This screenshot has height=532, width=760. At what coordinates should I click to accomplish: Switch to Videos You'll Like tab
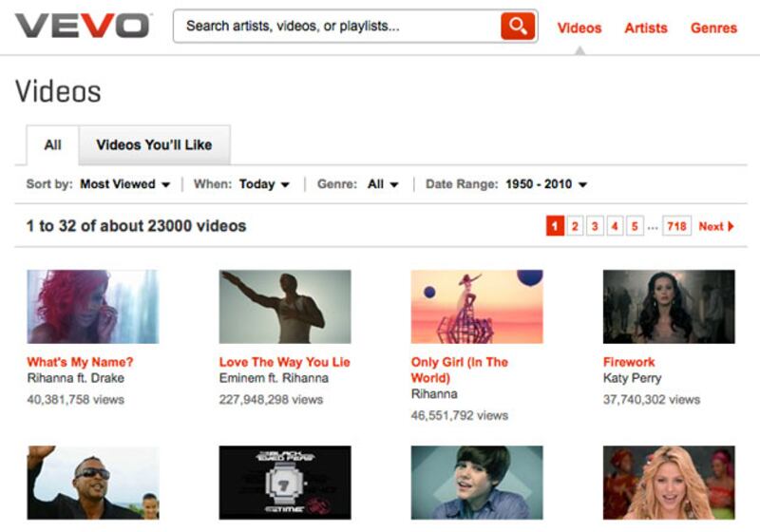pyautogui.click(x=154, y=144)
